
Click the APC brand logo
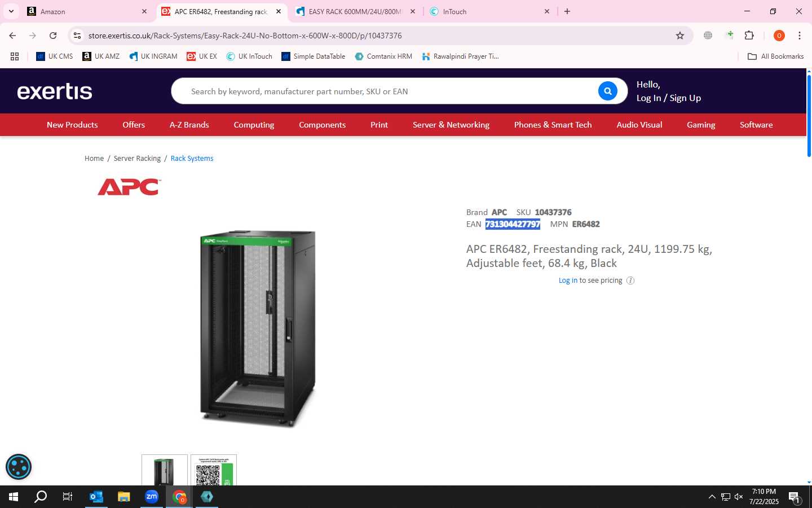click(x=129, y=187)
